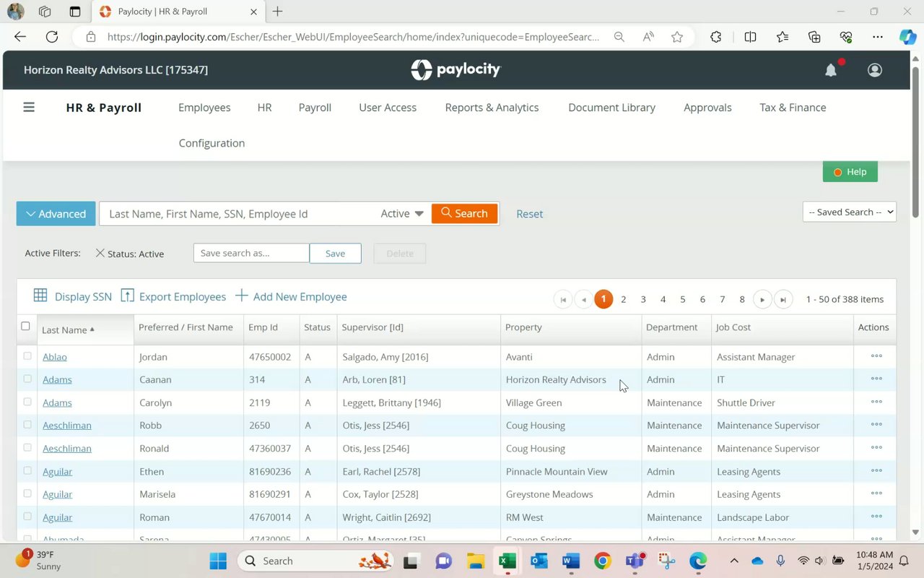This screenshot has width=924, height=578.
Task: Open the Reports & Analytics menu
Action: click(492, 108)
